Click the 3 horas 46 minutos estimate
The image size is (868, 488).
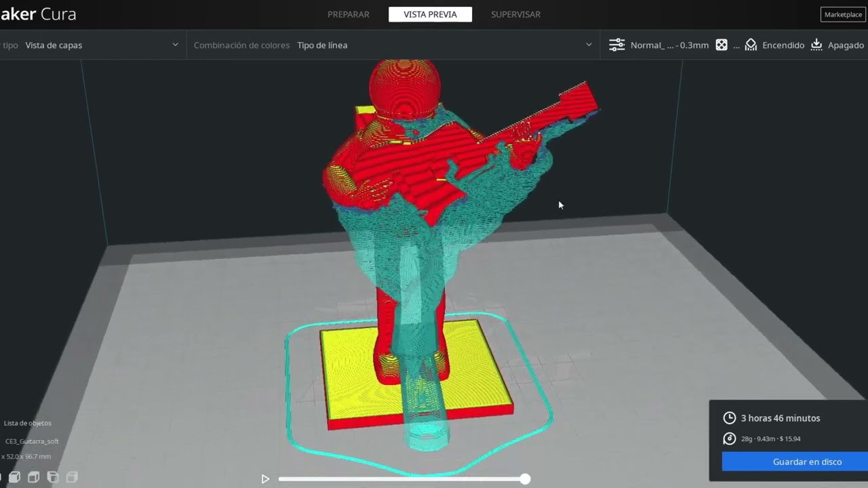tap(781, 418)
